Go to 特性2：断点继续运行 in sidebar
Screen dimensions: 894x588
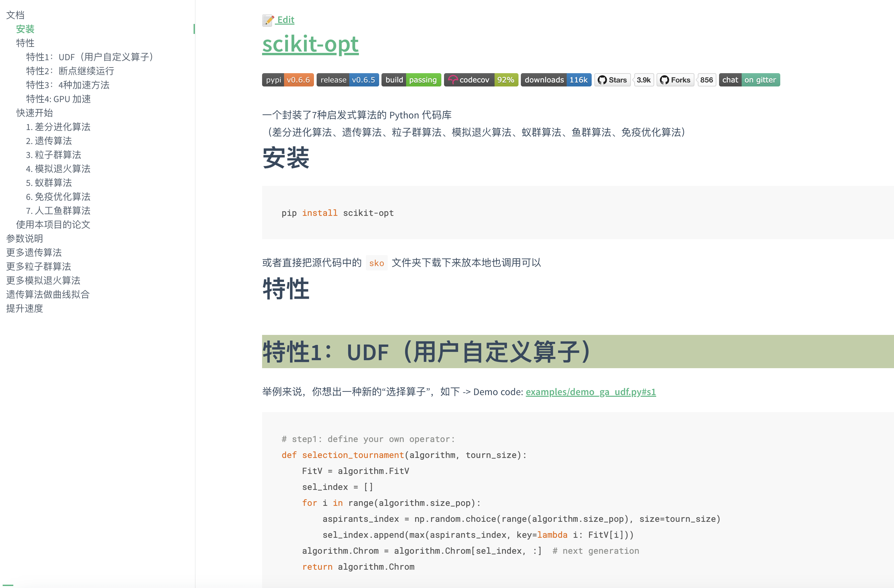tap(70, 71)
